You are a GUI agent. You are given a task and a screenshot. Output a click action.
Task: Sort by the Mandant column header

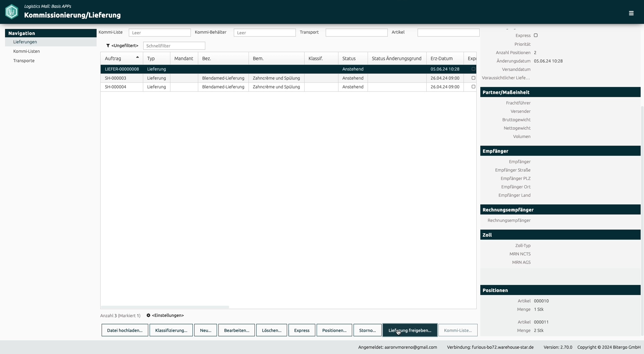184,58
